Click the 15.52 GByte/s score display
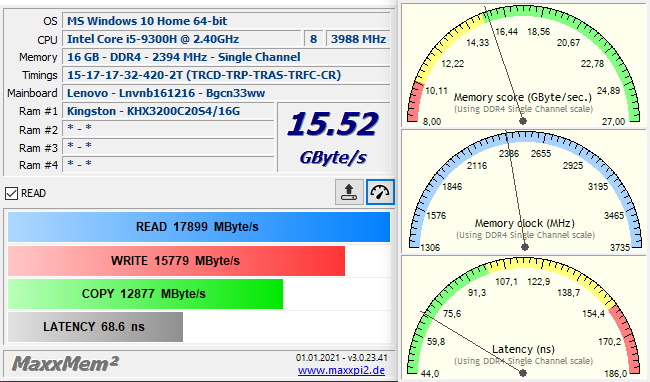Image resolution: width=650 pixels, height=382 pixels. [333, 137]
